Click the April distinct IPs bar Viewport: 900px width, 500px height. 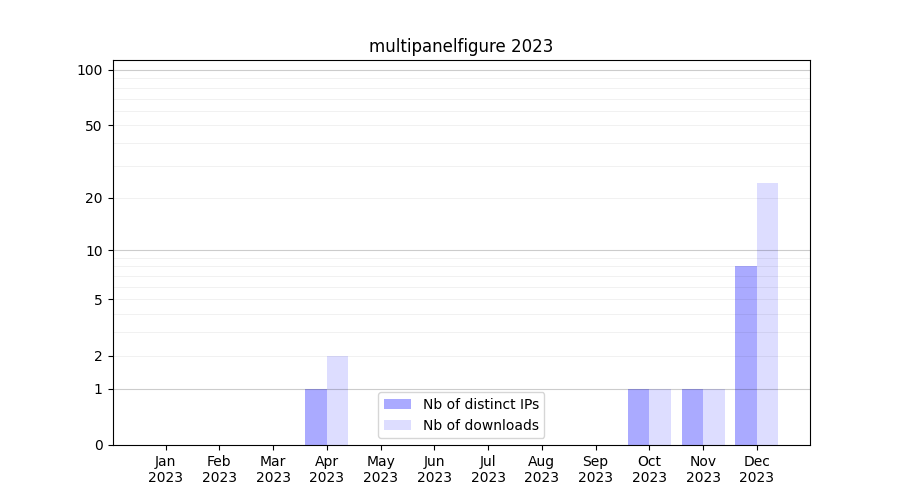(316, 417)
